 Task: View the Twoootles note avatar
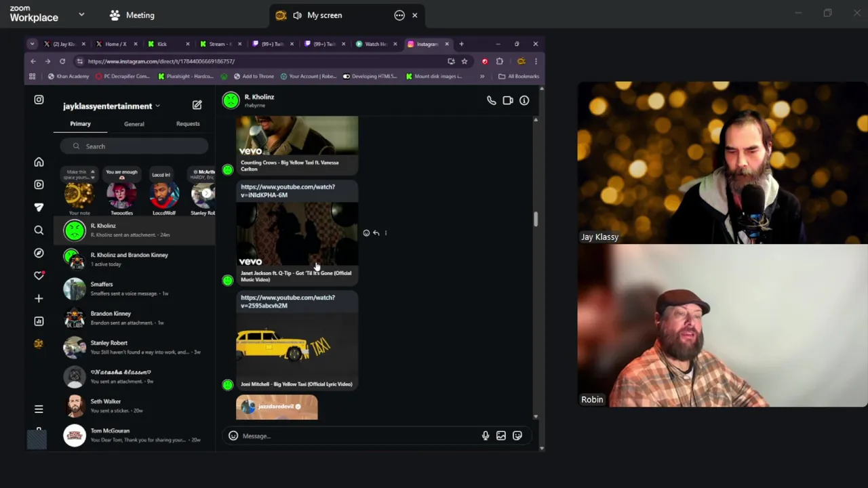[x=121, y=195]
